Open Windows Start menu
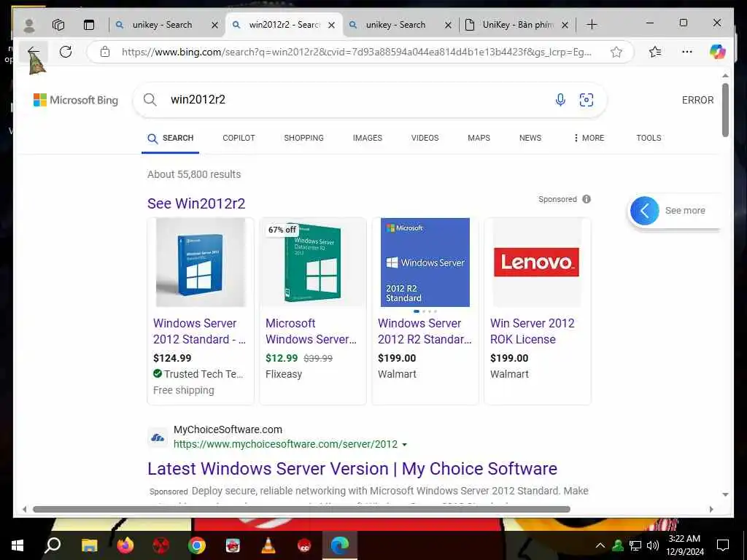This screenshot has width=747, height=560. coord(18,545)
